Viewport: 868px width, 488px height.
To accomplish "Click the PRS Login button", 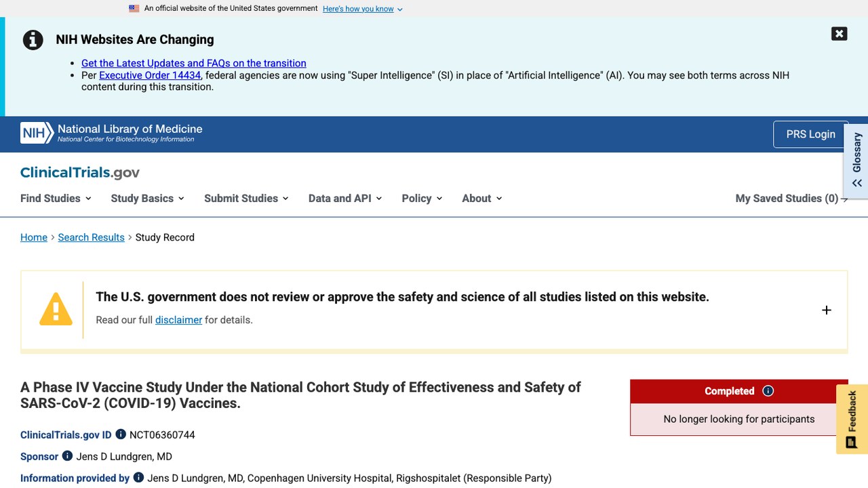I will 810,134.
